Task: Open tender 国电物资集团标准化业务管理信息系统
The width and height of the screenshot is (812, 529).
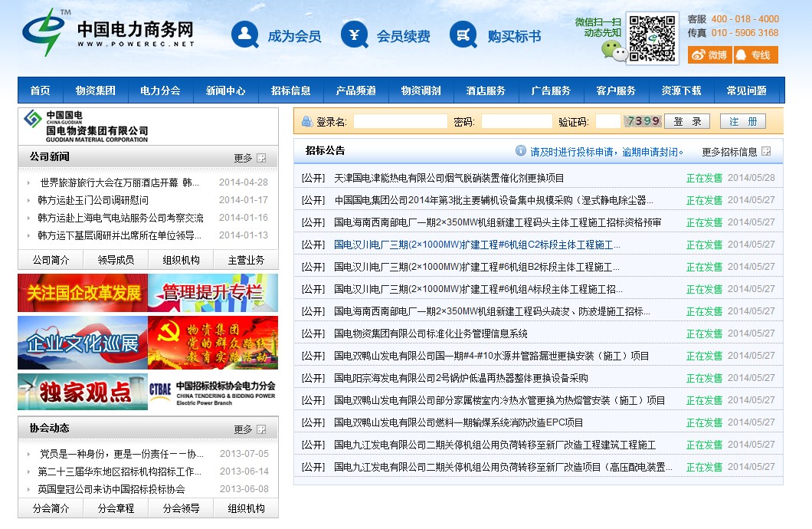Action: click(431, 333)
